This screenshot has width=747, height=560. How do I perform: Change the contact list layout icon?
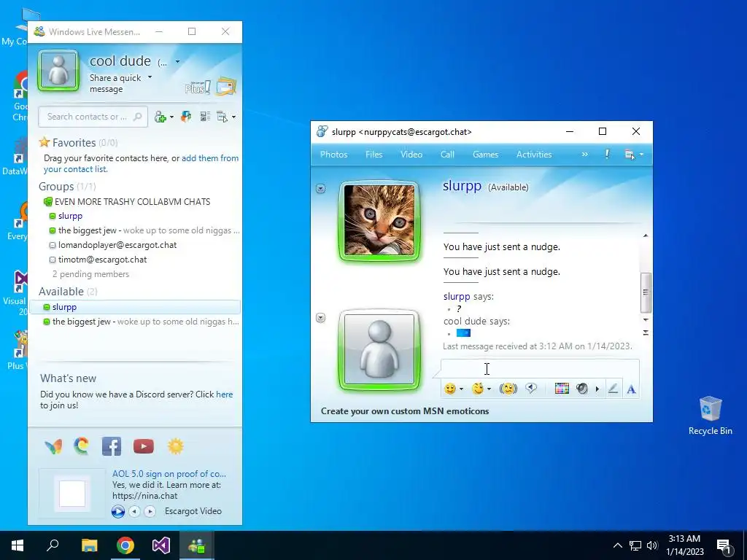click(205, 117)
